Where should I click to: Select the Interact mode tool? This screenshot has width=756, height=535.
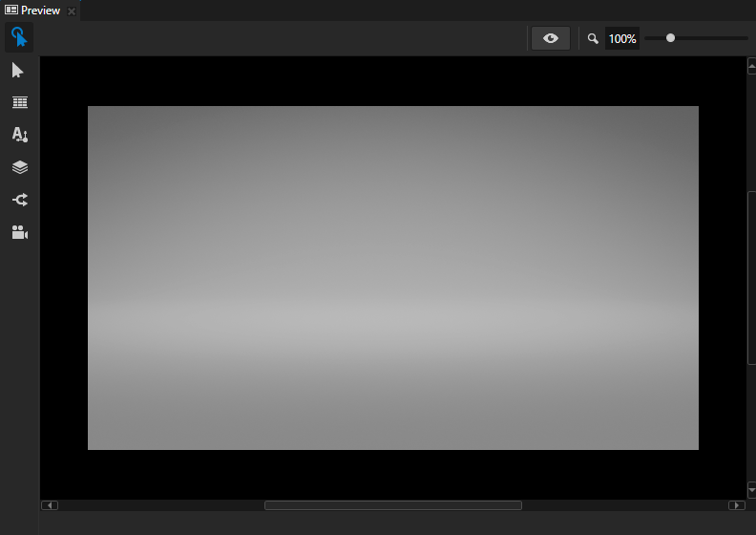19,38
